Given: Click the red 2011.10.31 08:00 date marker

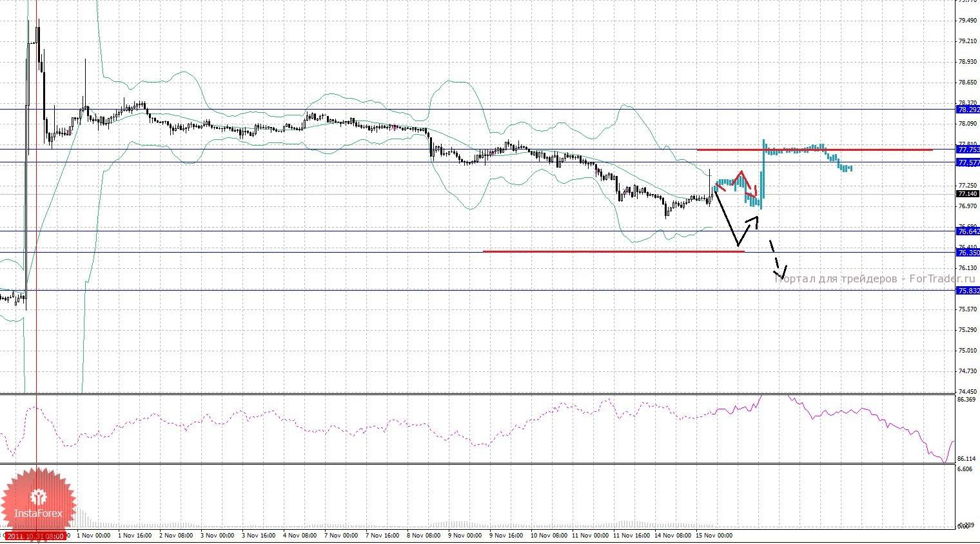Looking at the screenshot, I should [x=35, y=536].
